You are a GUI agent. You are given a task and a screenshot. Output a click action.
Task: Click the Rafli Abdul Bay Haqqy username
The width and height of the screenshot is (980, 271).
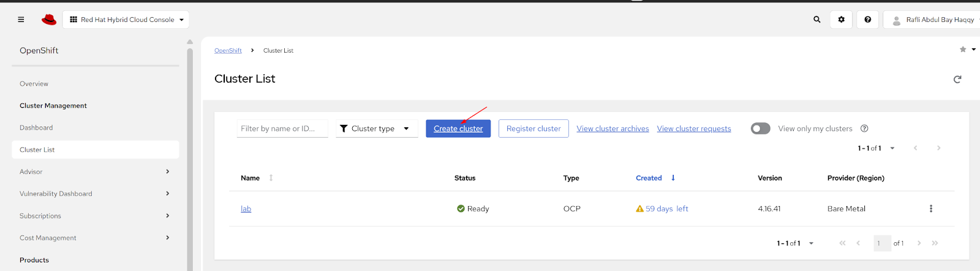pos(940,20)
